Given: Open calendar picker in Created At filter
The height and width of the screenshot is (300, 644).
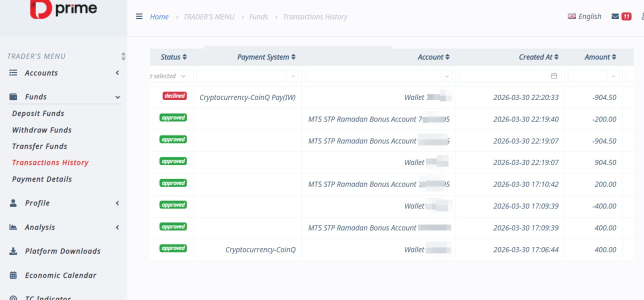Looking at the screenshot, I should tap(554, 76).
